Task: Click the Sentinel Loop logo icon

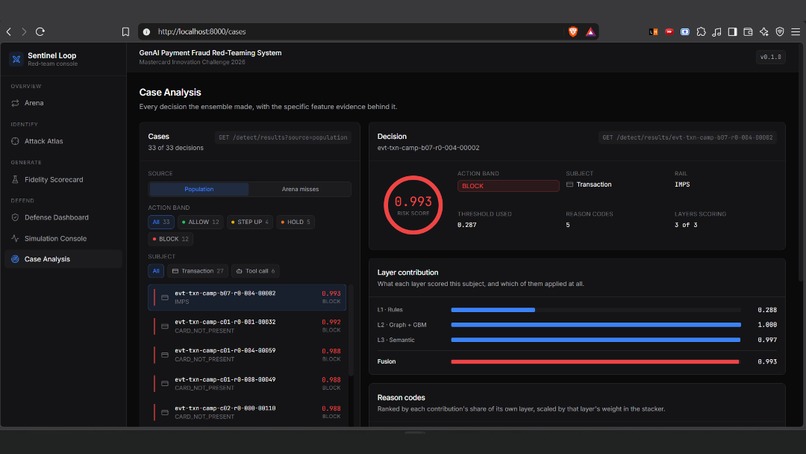Action: 16,59
